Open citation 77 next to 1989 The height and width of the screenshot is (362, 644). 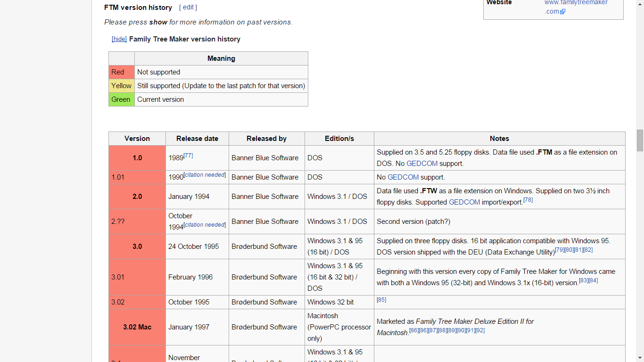[188, 156]
